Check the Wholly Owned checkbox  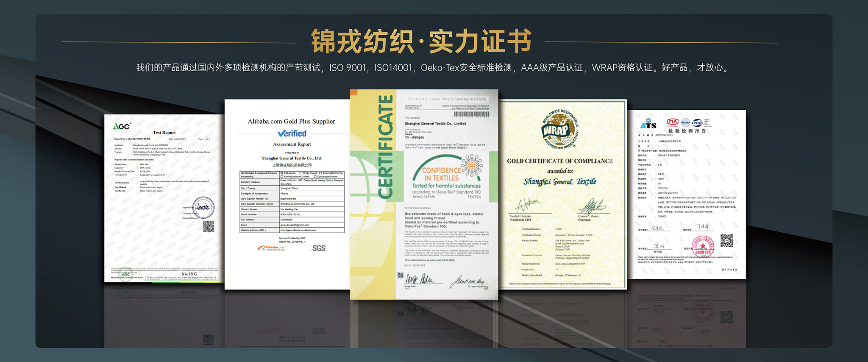click(x=300, y=173)
